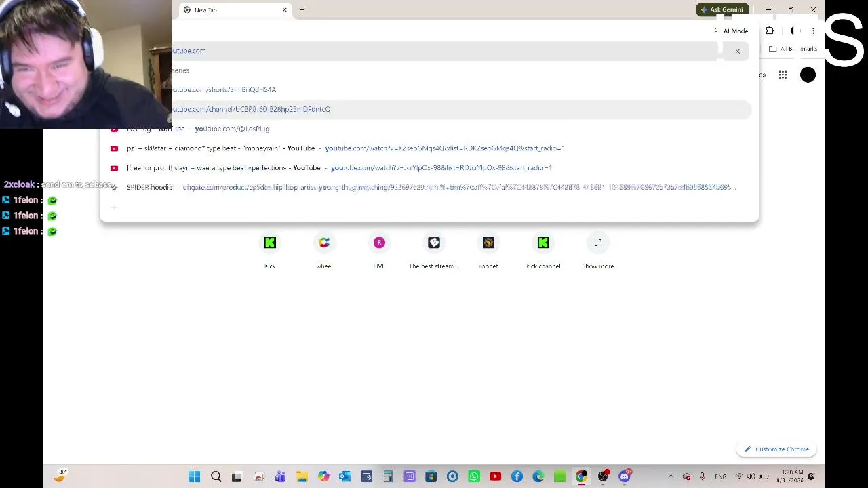Open the Google account profile avatar
868x488 pixels.
(808, 75)
